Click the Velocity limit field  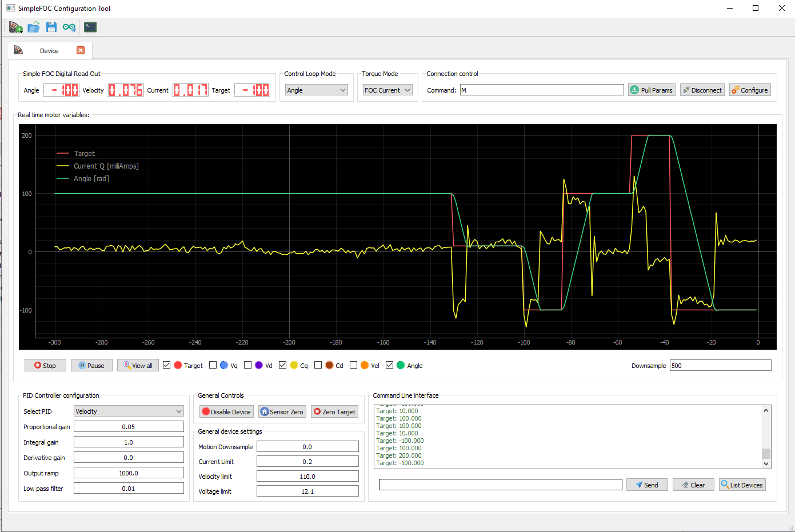[307, 477]
